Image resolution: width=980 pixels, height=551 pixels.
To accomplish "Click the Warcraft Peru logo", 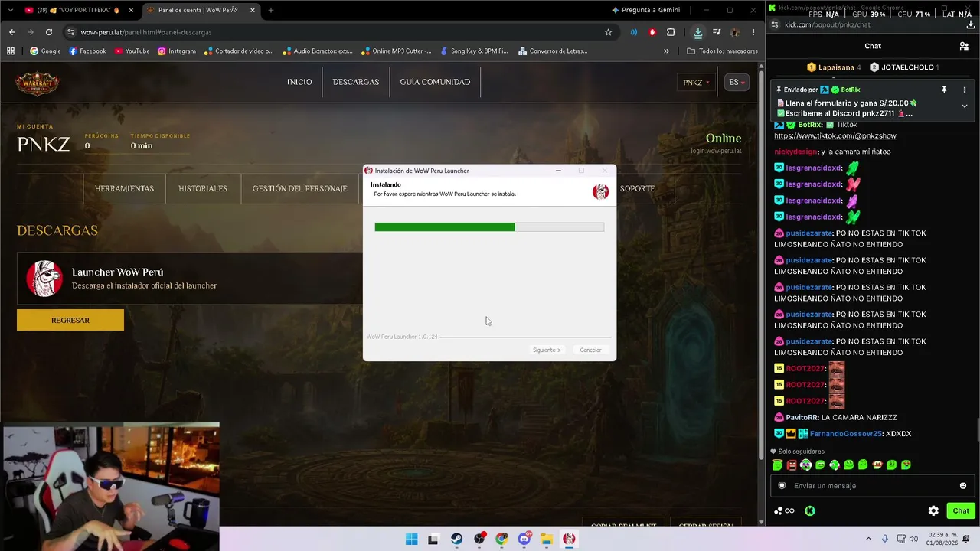I will (38, 83).
